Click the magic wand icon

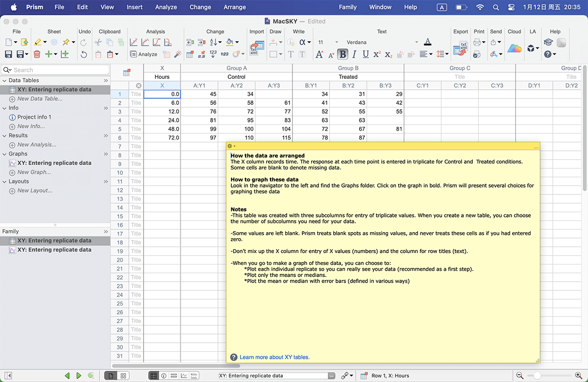coord(177,54)
